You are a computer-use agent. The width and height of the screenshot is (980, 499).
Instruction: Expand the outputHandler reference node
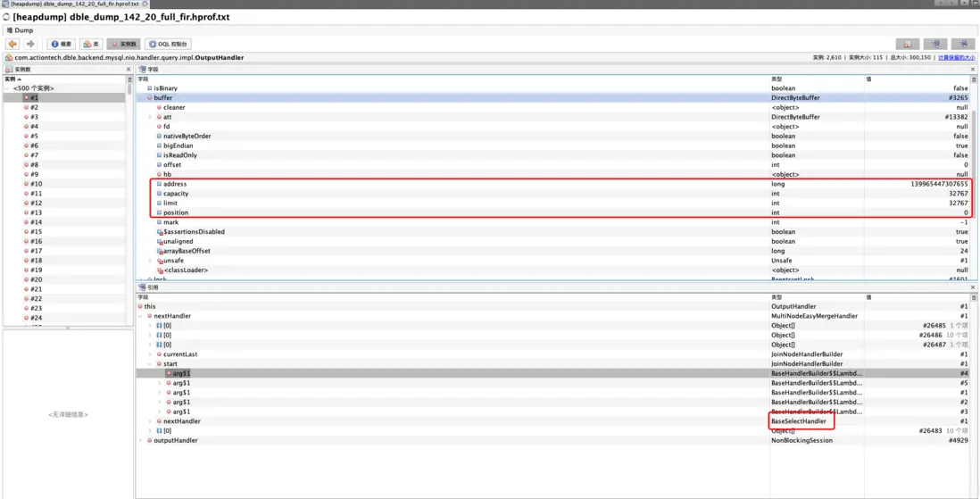click(x=141, y=440)
